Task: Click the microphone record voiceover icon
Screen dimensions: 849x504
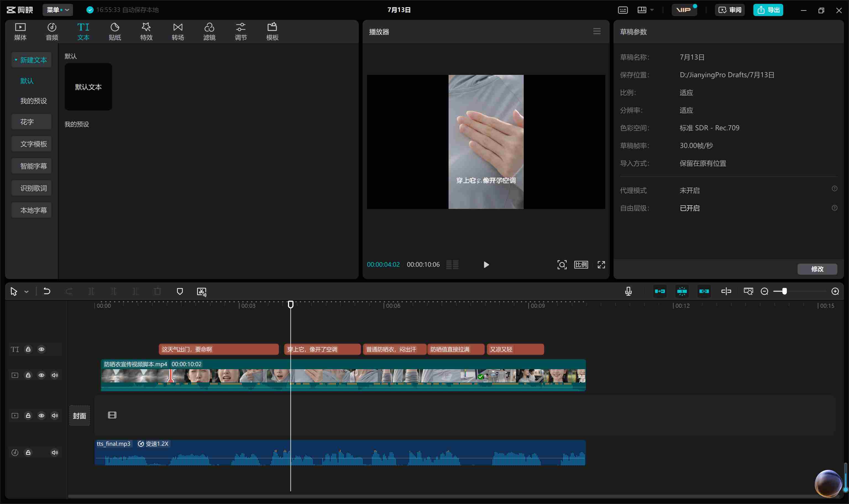Action: click(628, 291)
